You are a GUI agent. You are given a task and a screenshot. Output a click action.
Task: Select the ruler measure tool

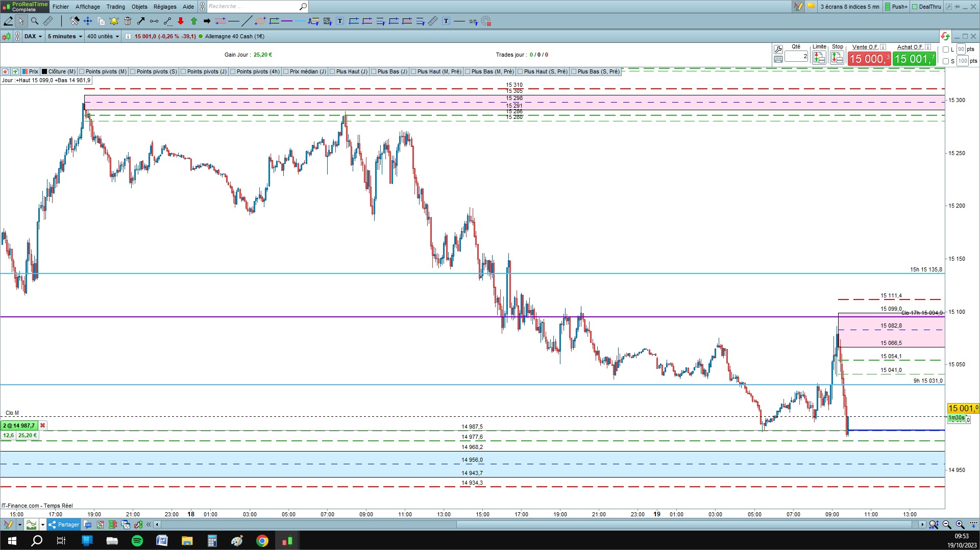(x=47, y=21)
